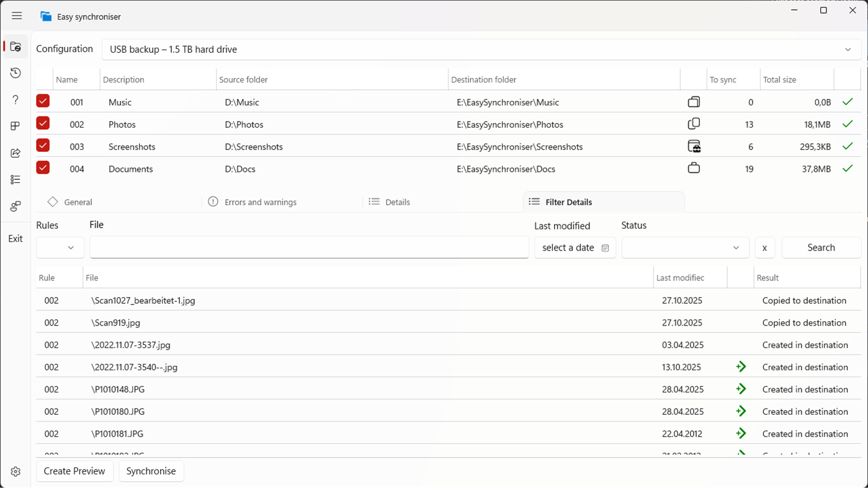Click the hamburger menu icon
Image resolution: width=868 pixels, height=488 pixels.
(x=17, y=16)
